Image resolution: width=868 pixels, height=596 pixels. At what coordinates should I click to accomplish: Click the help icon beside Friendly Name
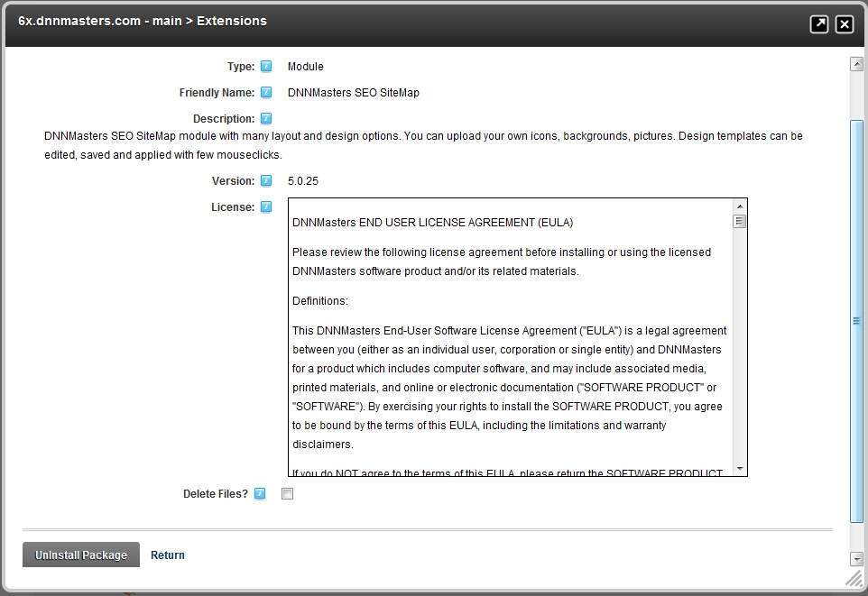coord(266,92)
